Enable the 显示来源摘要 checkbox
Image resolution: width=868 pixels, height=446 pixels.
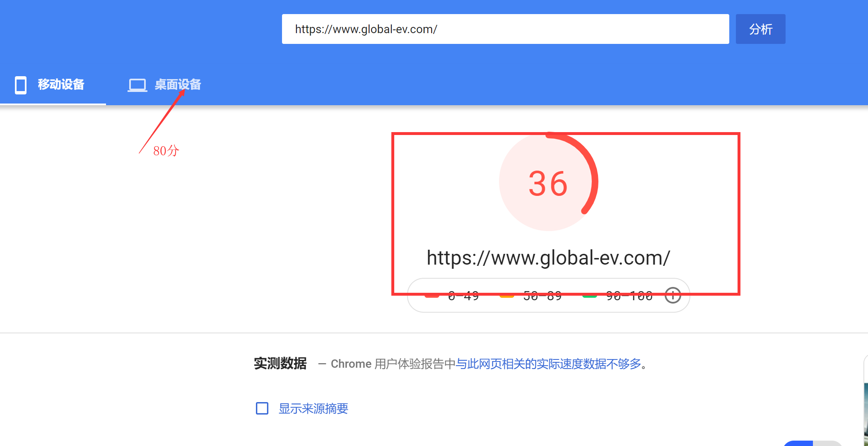[262, 408]
